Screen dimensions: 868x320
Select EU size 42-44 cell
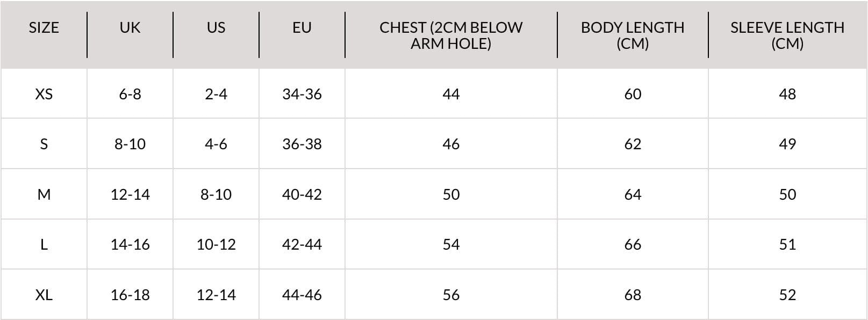302,244
